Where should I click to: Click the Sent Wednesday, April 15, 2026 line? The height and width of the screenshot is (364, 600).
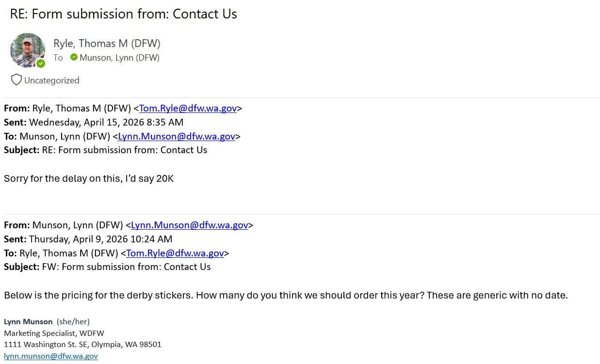[94, 122]
